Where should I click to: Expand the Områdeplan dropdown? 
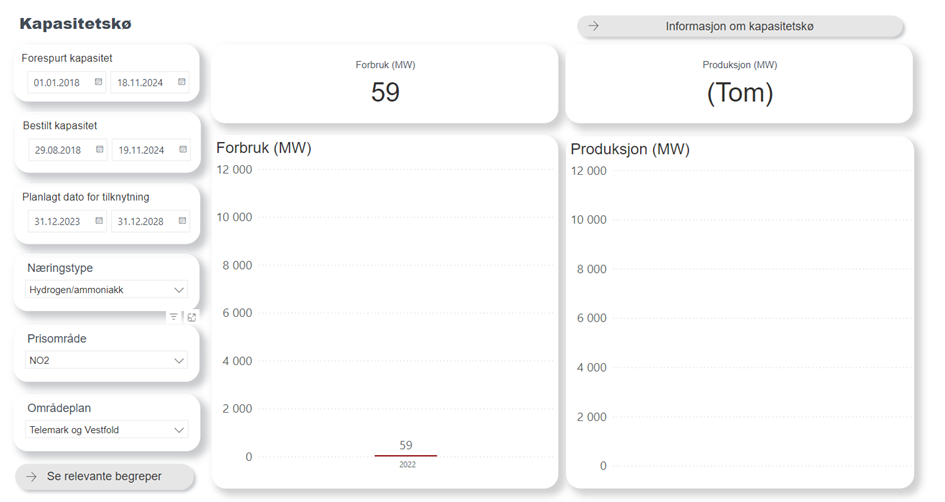pos(179,430)
